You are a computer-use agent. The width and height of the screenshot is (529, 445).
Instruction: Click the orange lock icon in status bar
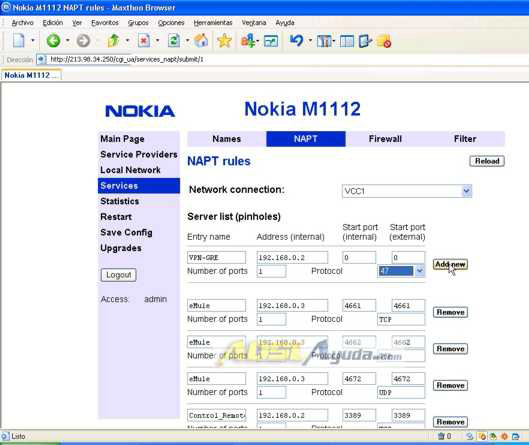(482, 437)
